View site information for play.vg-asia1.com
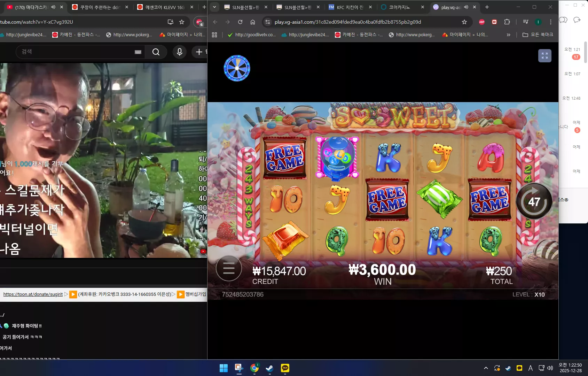The width and height of the screenshot is (588, 376). (x=267, y=22)
